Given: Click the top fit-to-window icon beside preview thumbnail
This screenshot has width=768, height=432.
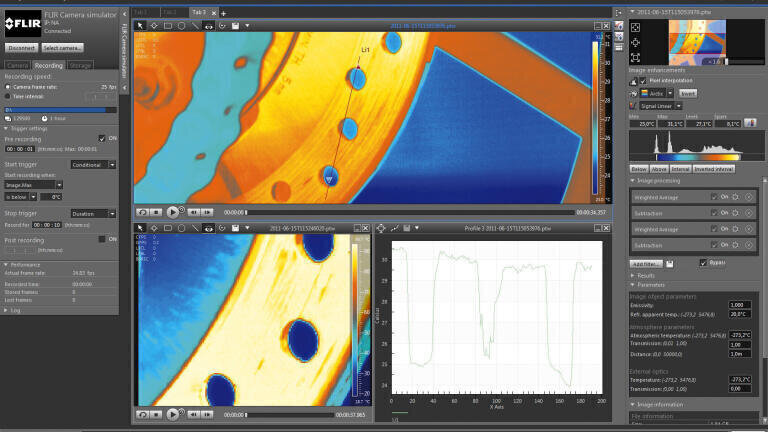Looking at the screenshot, I should (635, 27).
